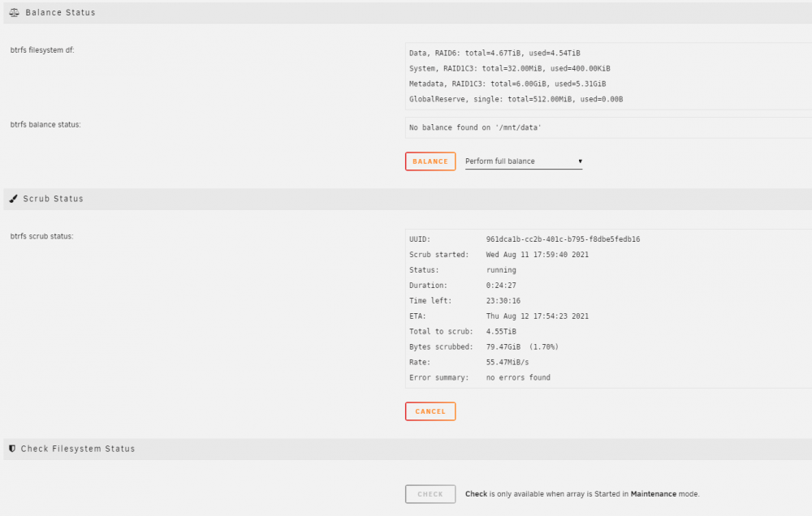Click the Balance Status section header

pyautogui.click(x=408, y=12)
